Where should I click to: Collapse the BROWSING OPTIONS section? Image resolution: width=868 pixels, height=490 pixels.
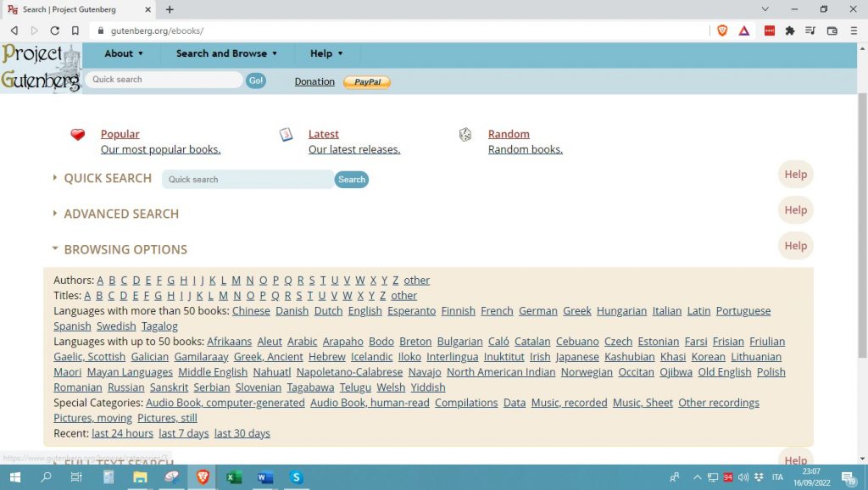[124, 249]
